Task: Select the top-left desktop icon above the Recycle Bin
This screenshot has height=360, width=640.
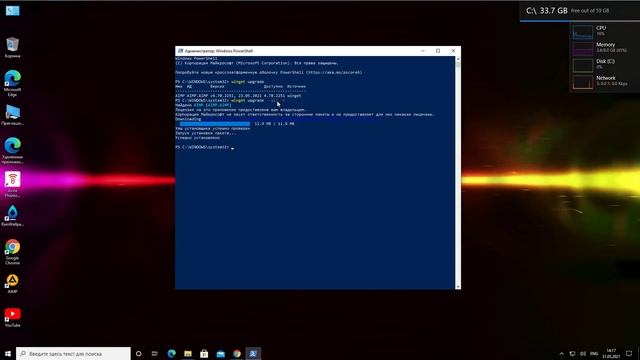Action: click(x=13, y=11)
